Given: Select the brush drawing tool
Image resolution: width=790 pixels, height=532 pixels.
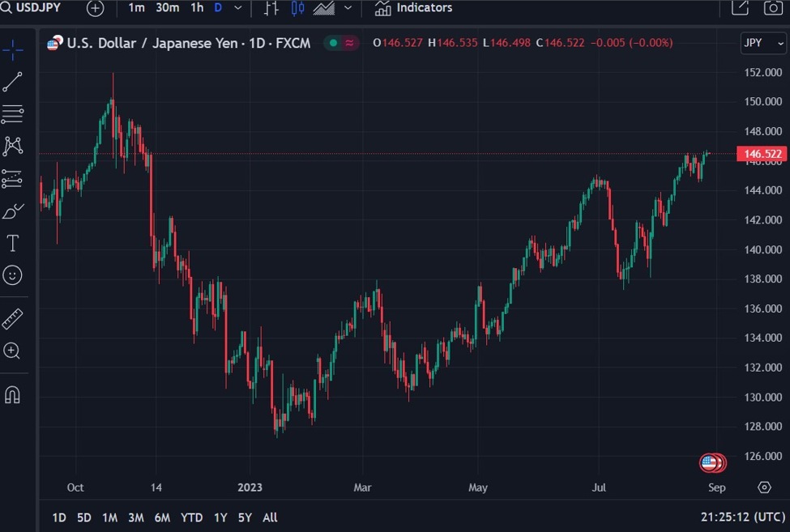Looking at the screenshot, I should click(13, 210).
